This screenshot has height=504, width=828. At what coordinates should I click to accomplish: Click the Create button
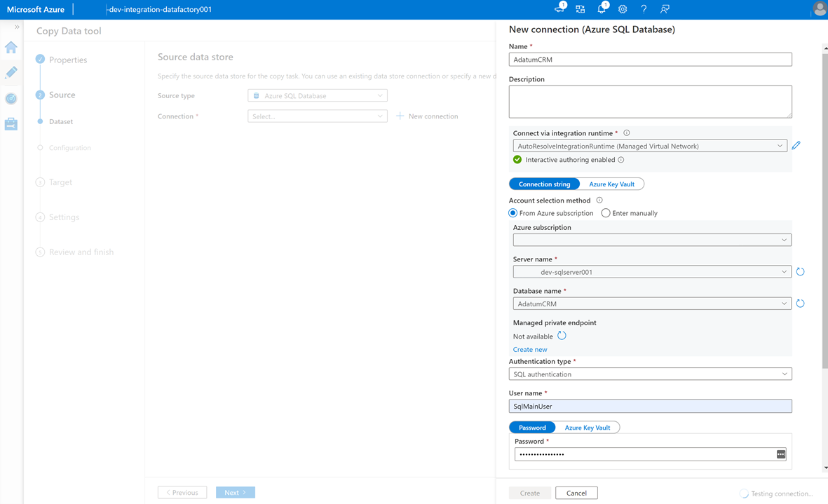click(530, 493)
